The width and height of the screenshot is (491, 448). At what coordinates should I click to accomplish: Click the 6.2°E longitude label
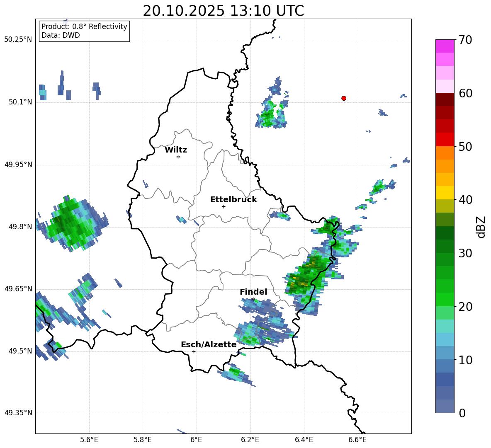pyautogui.click(x=250, y=440)
